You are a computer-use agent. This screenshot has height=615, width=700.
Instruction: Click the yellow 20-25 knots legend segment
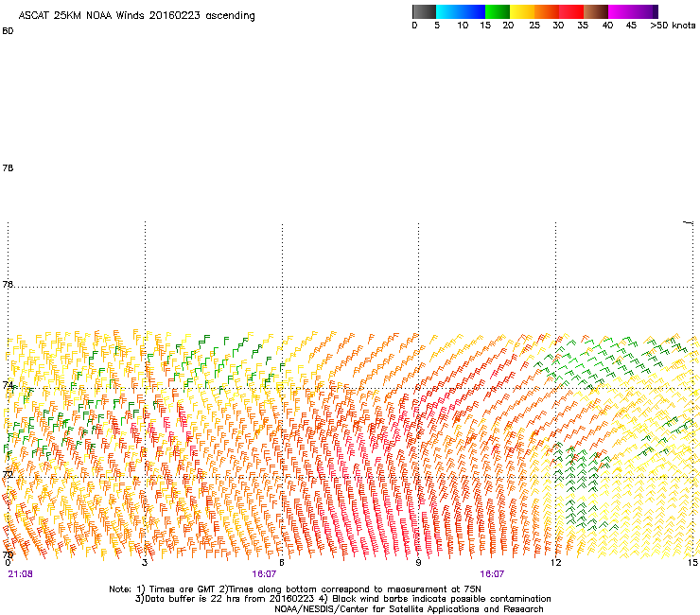tap(522, 11)
